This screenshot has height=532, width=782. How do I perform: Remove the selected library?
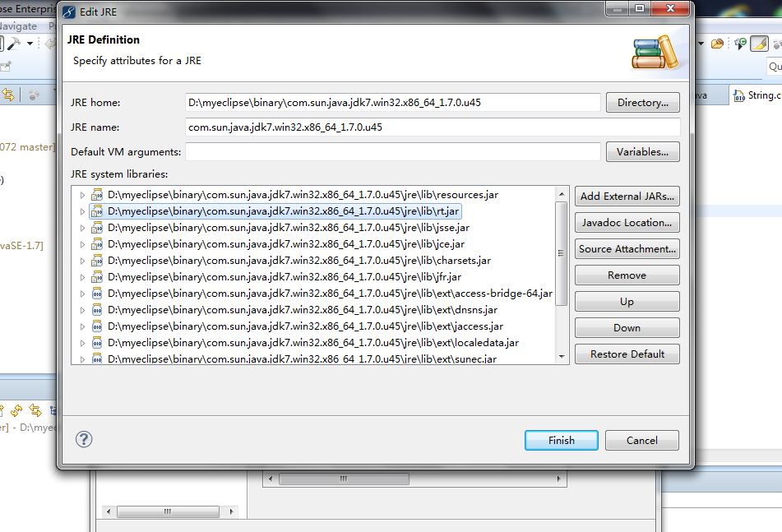627,275
